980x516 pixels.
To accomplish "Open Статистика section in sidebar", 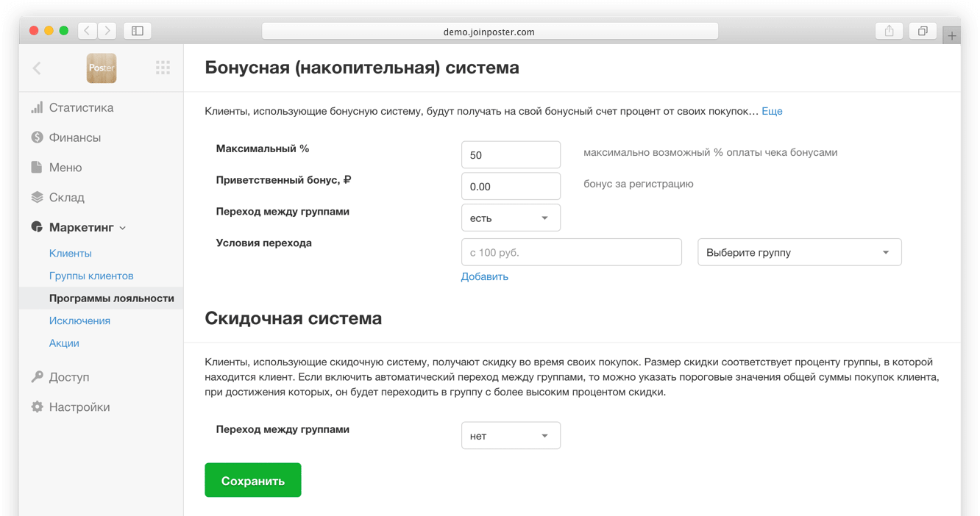I will click(72, 107).
